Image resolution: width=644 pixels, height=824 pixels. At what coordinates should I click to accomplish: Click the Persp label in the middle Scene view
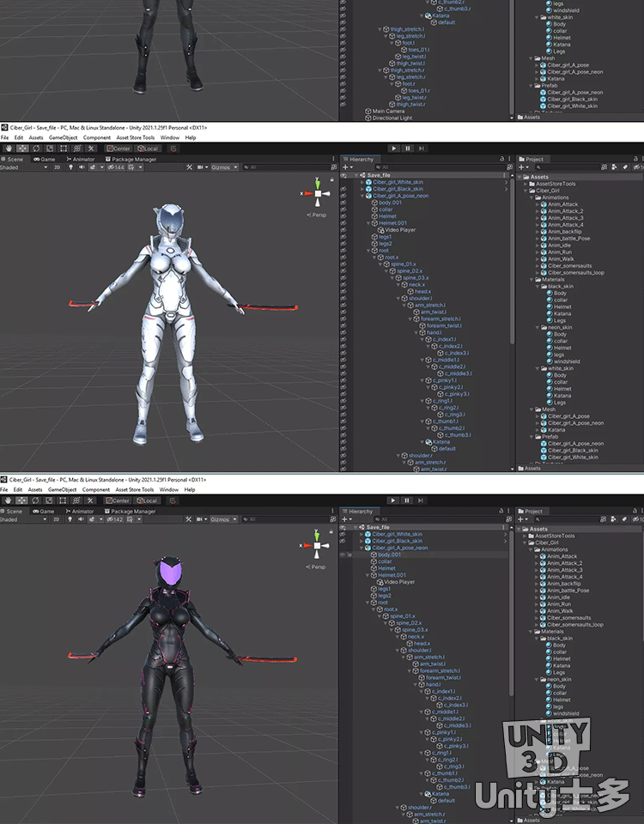tap(317, 215)
